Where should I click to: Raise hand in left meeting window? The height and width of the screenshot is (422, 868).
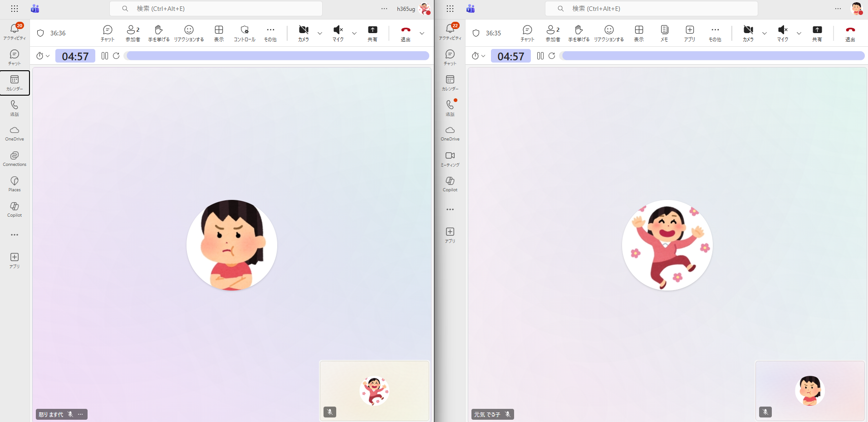point(158,33)
